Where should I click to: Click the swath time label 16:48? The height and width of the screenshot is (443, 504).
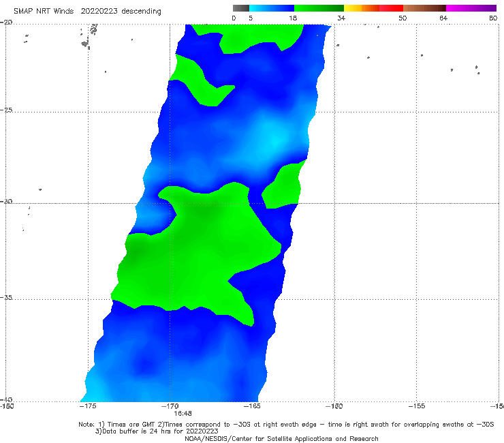tap(183, 413)
